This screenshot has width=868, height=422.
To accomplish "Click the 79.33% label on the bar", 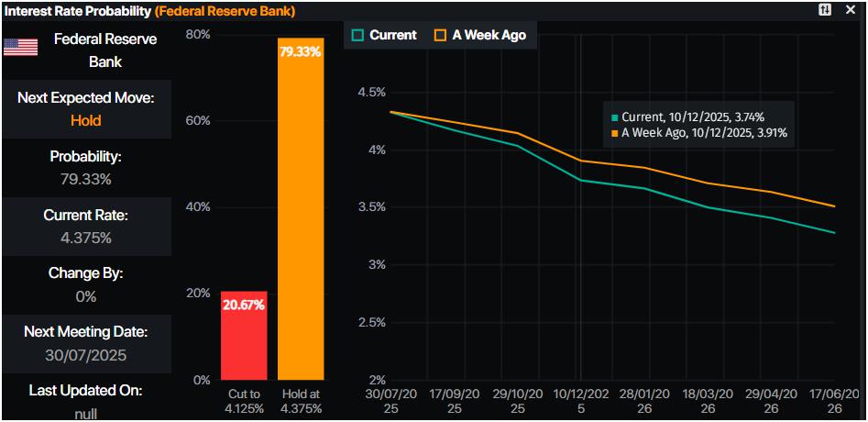I will [301, 53].
